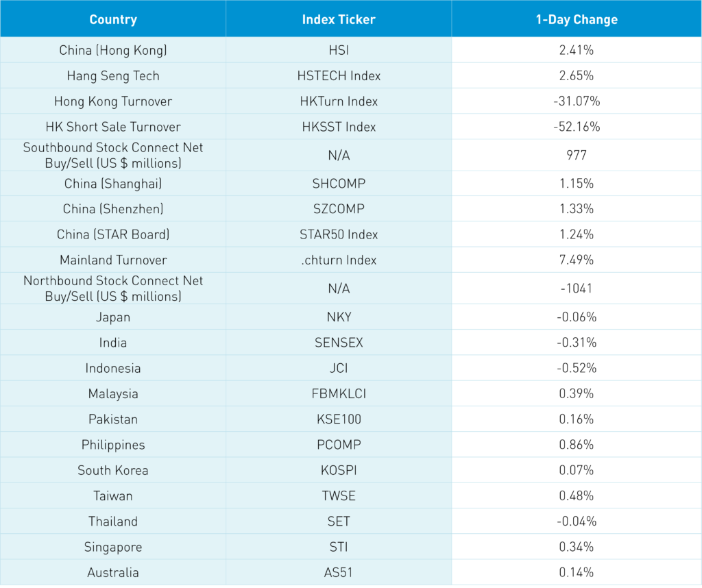
Task: Click the China (Shenzhen) row label
Action: 113,209
